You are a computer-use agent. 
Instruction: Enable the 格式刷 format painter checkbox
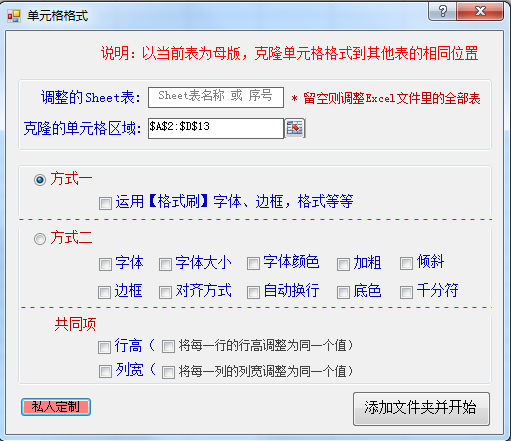(105, 203)
